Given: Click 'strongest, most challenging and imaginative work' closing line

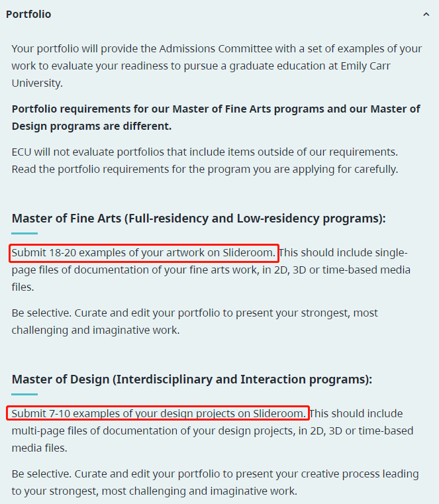Looking at the screenshot, I should (173, 491).
